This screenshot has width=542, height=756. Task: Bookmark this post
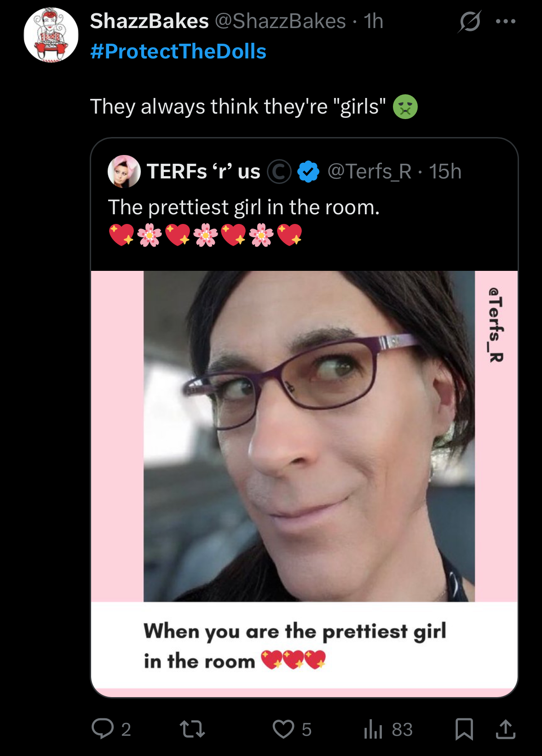[x=464, y=729]
